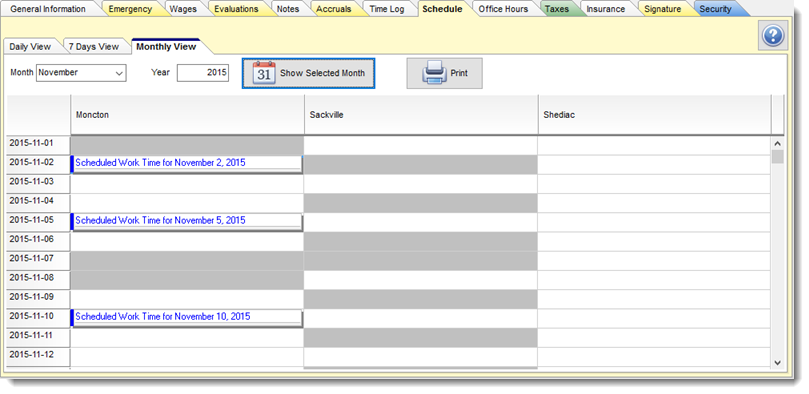Image resolution: width=809 pixels, height=394 pixels.
Task: Click the schedule scrollbar up arrow
Action: pyautogui.click(x=778, y=144)
